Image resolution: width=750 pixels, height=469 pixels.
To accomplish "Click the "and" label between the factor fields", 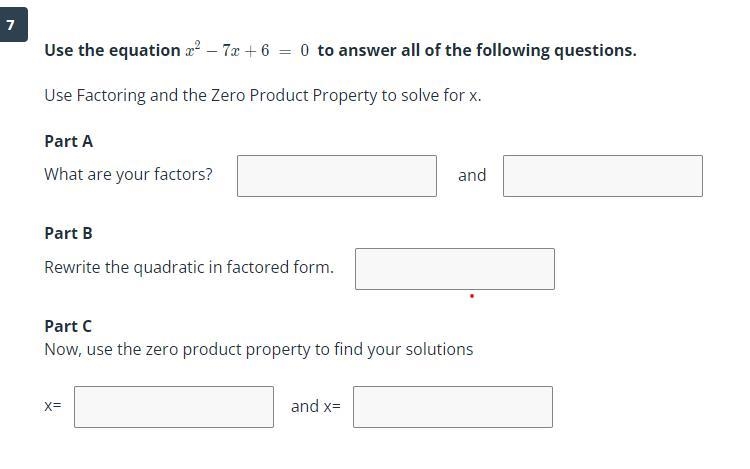I will click(x=472, y=175).
